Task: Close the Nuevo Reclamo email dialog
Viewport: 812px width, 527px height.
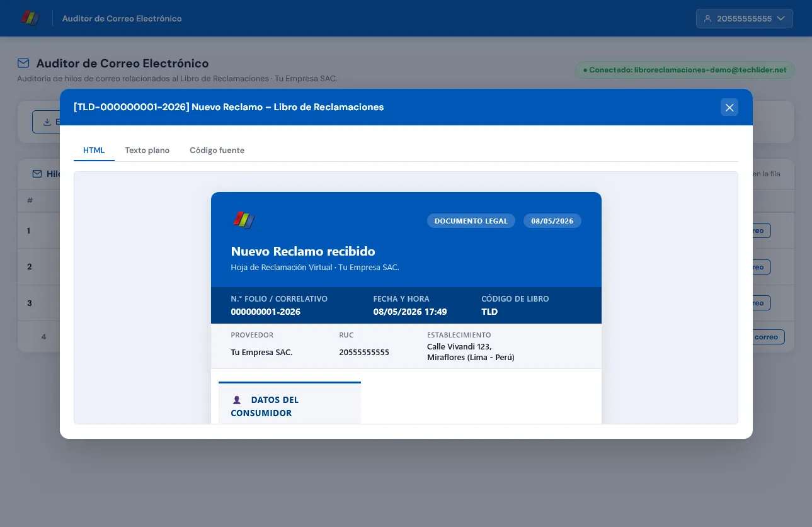Action: [729, 107]
